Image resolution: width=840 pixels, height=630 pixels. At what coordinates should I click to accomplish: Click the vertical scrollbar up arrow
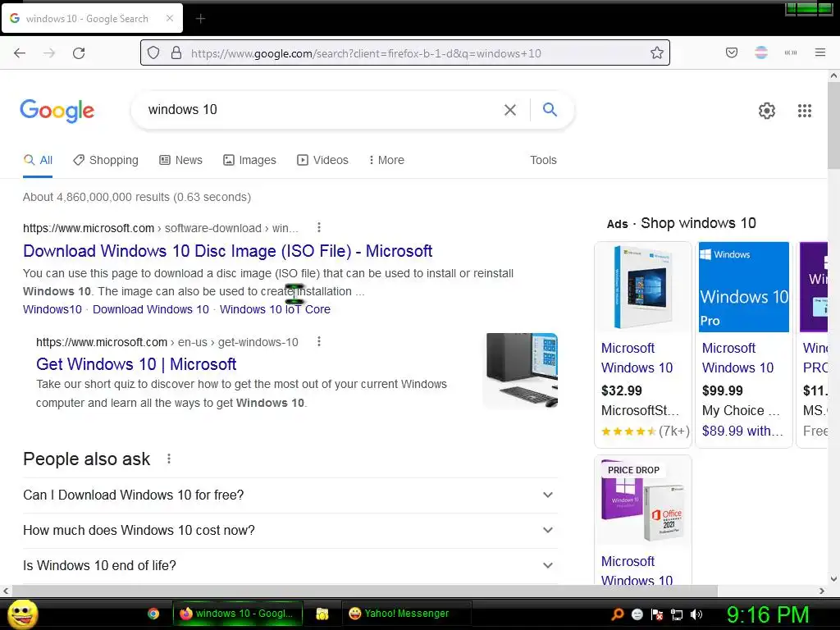point(833,76)
